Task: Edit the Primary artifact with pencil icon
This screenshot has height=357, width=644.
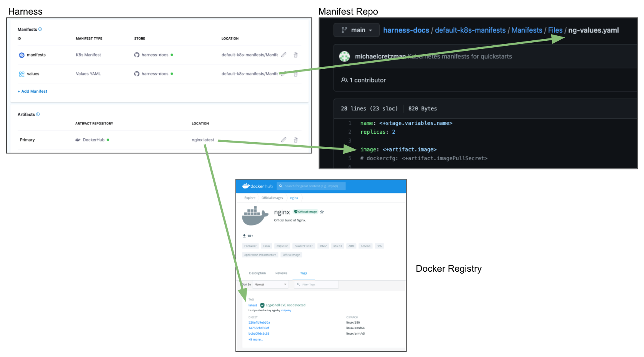Action: pos(284,140)
